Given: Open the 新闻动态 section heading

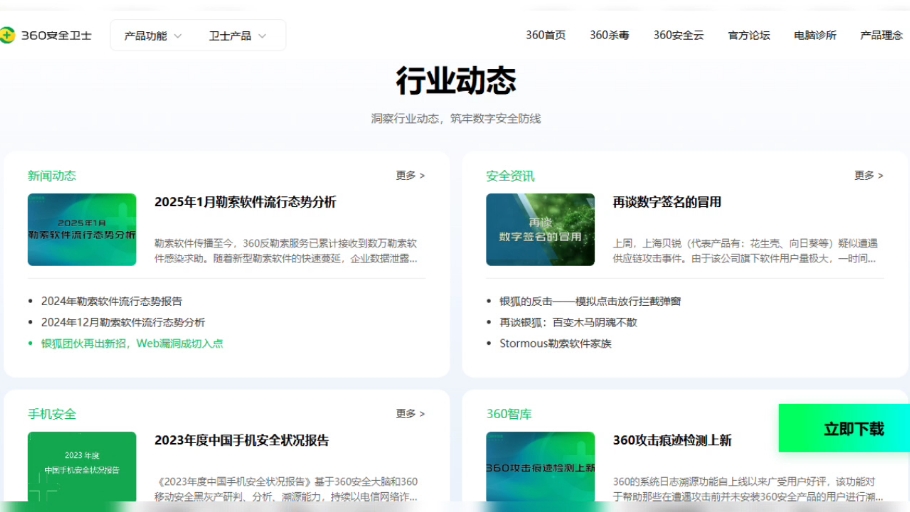Looking at the screenshot, I should click(x=52, y=175).
